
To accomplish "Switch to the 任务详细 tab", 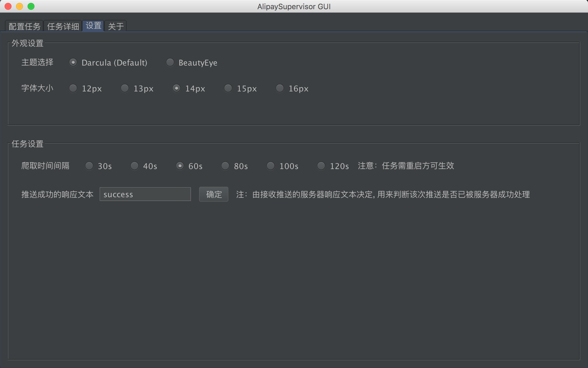I will click(x=63, y=26).
